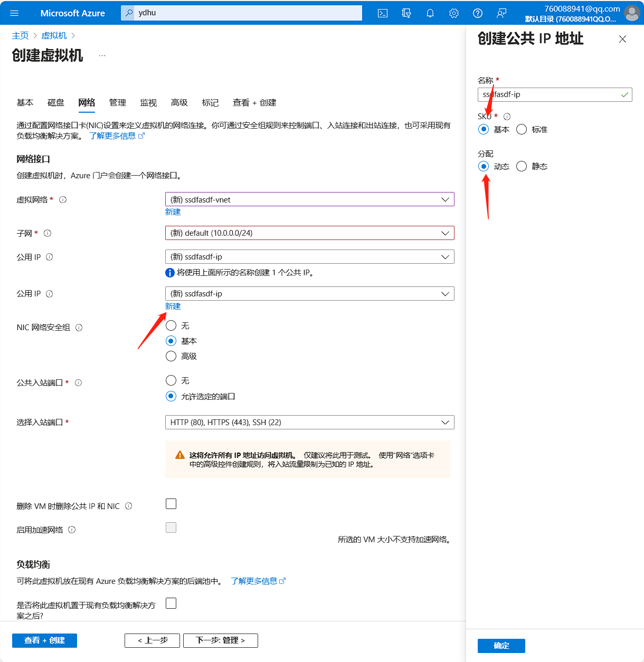This screenshot has height=662, width=644.
Task: Switch to the 监视 tab
Action: click(148, 102)
